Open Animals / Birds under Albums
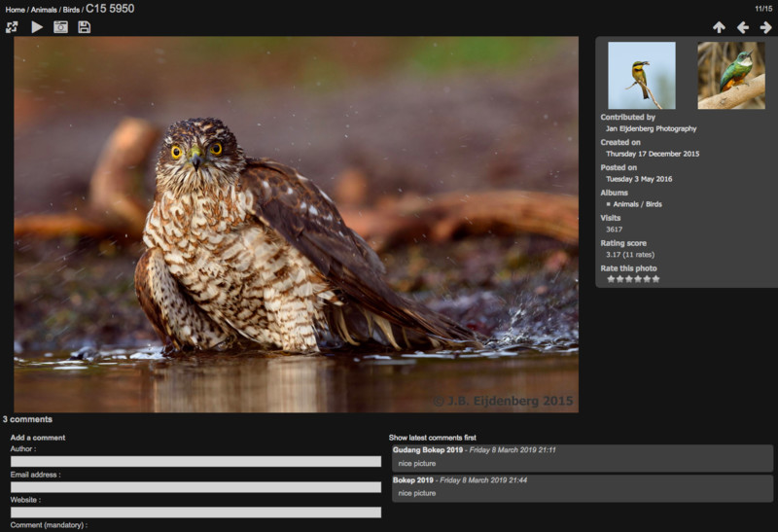The width and height of the screenshot is (778, 532). pyautogui.click(x=637, y=204)
